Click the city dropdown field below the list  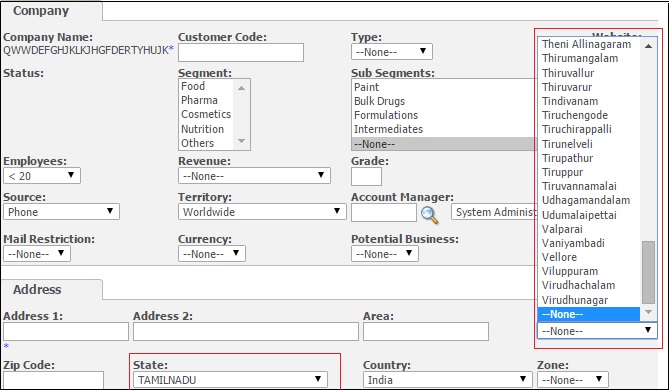(x=597, y=331)
